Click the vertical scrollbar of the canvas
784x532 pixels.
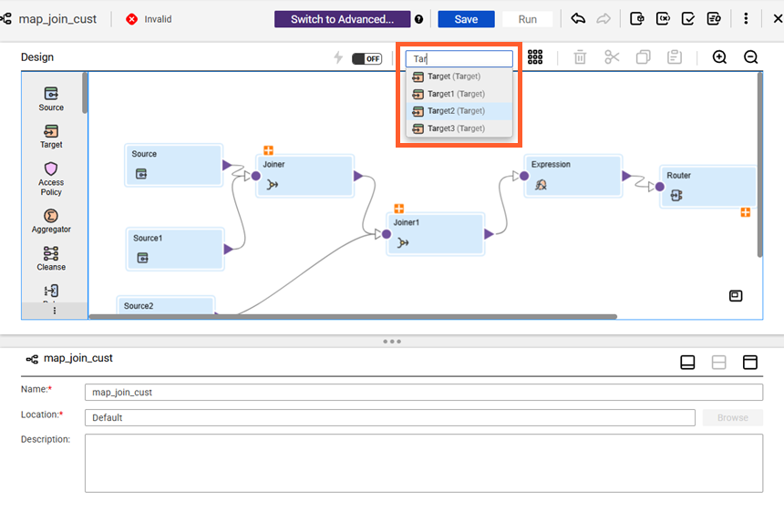(760, 165)
